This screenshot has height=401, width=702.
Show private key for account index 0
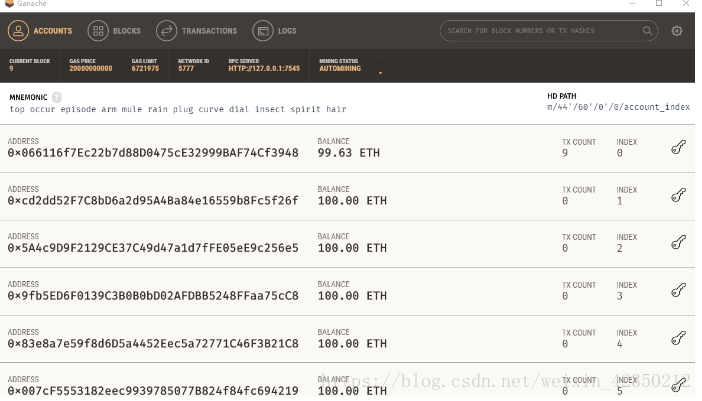[x=678, y=147]
